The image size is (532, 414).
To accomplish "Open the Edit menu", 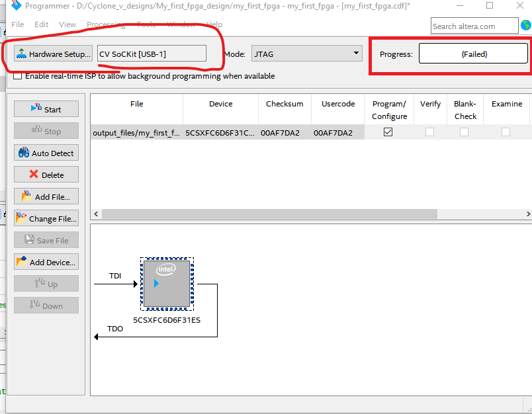I will pos(42,24).
